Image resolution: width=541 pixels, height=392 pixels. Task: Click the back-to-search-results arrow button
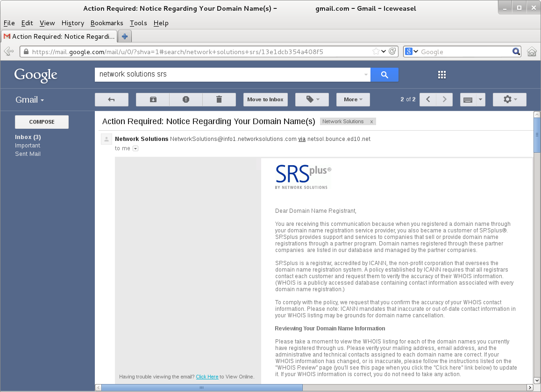click(112, 100)
